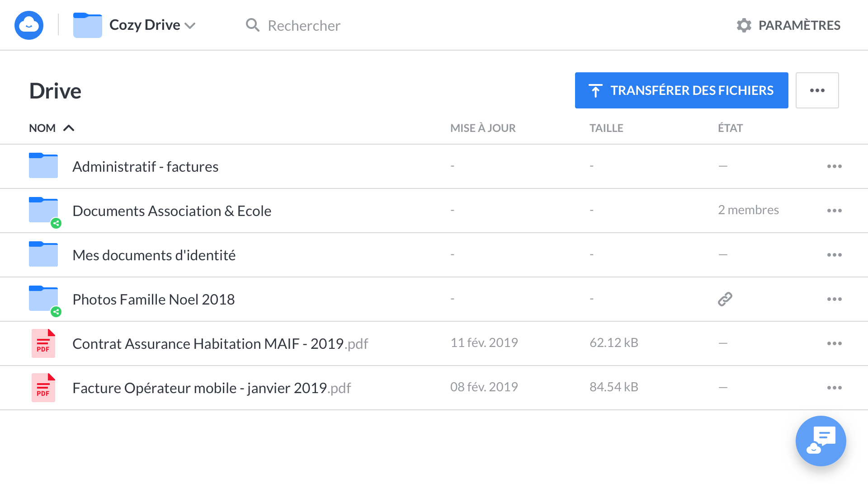Click the share link icon for Photos Famille
This screenshot has width=868, height=488.
click(x=725, y=299)
